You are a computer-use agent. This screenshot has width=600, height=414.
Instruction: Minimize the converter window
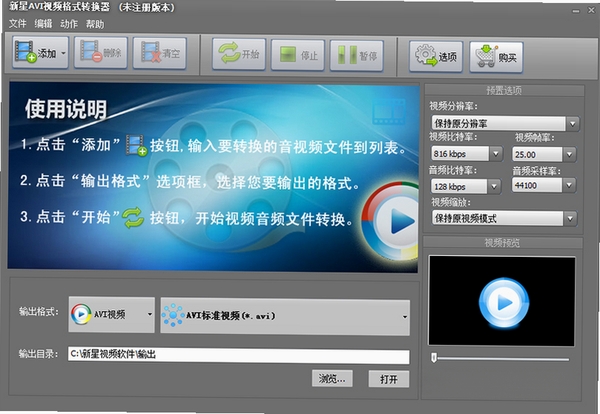tap(576, 11)
